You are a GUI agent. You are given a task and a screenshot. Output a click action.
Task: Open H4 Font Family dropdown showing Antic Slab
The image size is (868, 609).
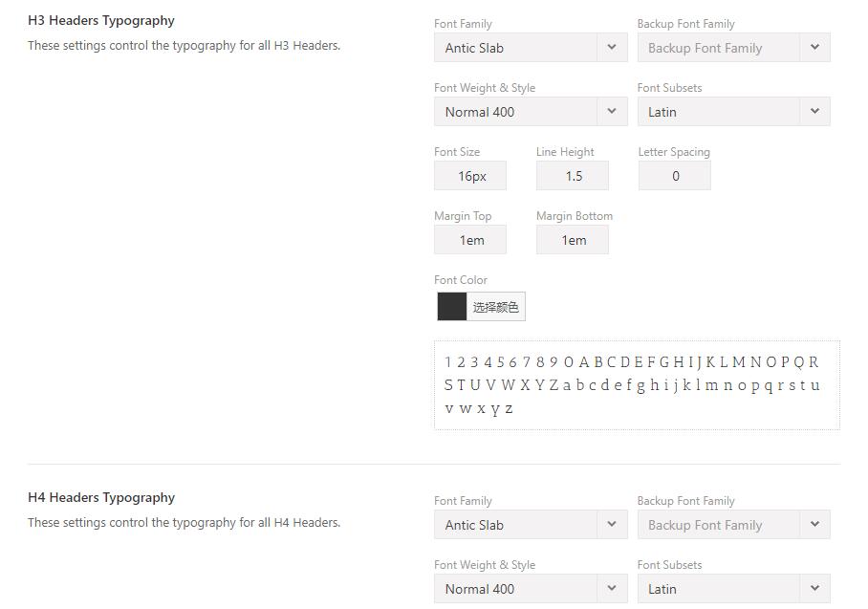(x=516, y=525)
